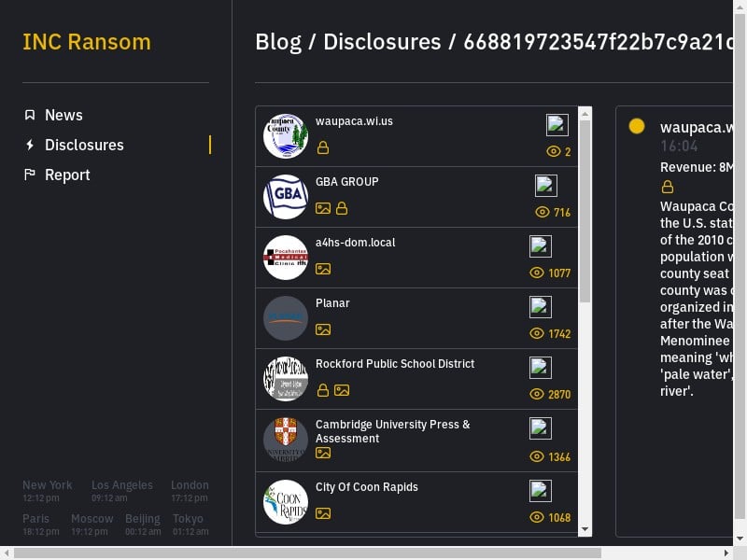Click the eye views icon showing 716
Viewport: 747px width, 560px height.
click(543, 212)
